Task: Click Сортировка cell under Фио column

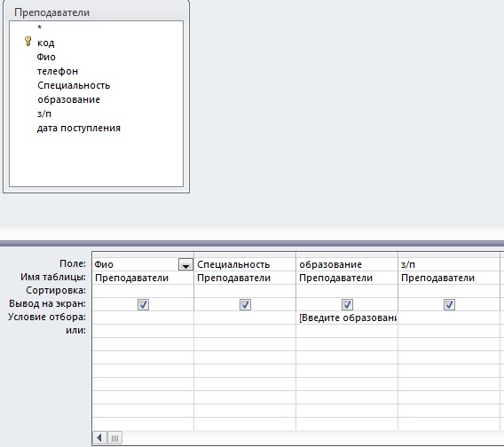Action: click(143, 291)
